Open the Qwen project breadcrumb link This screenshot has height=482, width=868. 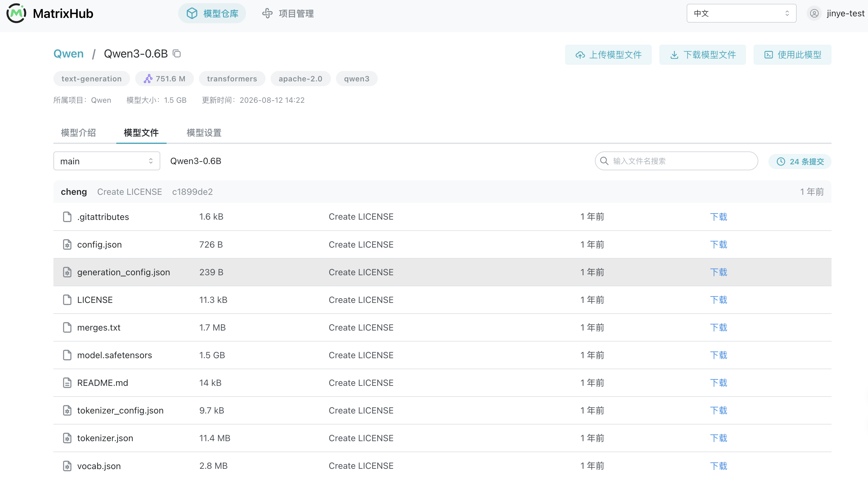(x=69, y=53)
